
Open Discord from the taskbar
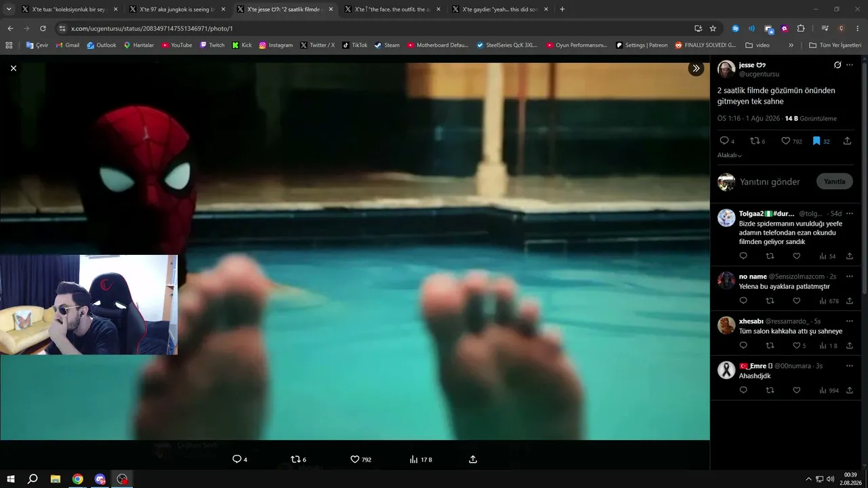pos(100,479)
